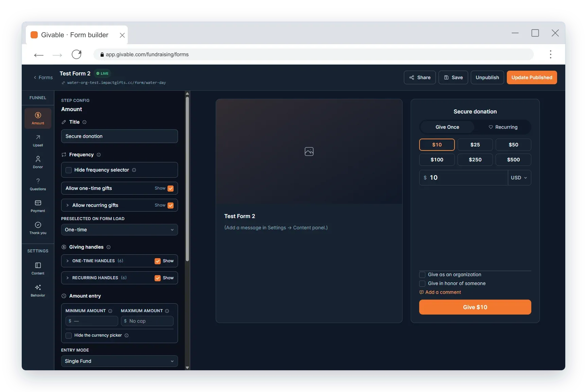
Task: Open the Entry Mode Single Fund dropdown
Action: tap(120, 361)
